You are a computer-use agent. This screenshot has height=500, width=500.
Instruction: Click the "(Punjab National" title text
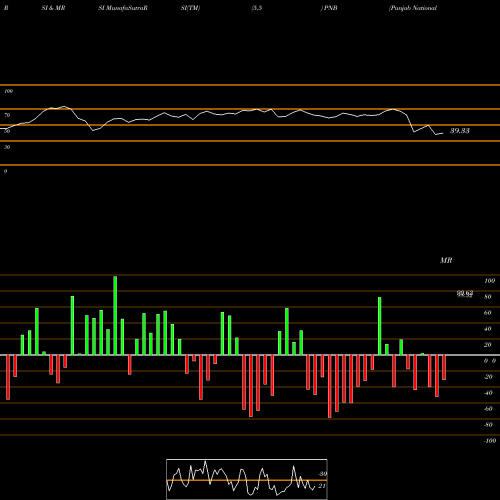(413, 8)
